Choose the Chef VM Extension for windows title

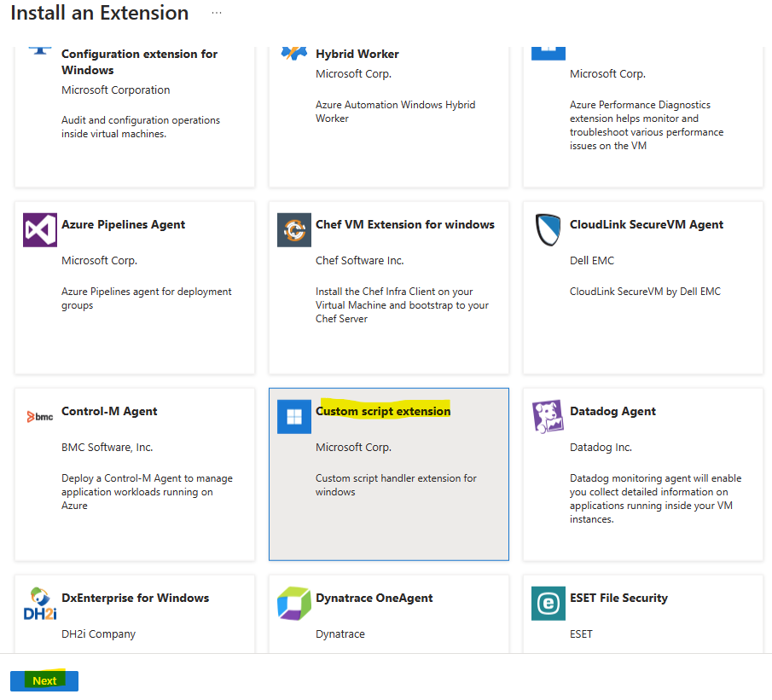point(404,224)
